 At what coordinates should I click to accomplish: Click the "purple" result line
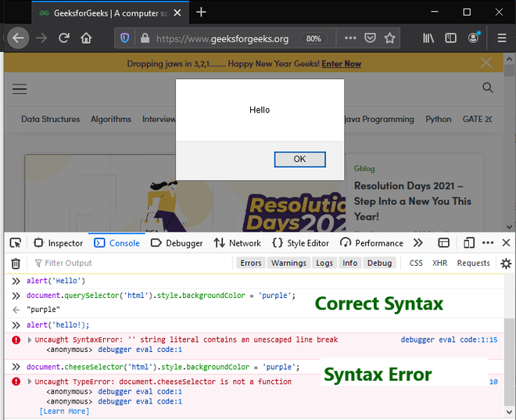[x=44, y=310]
